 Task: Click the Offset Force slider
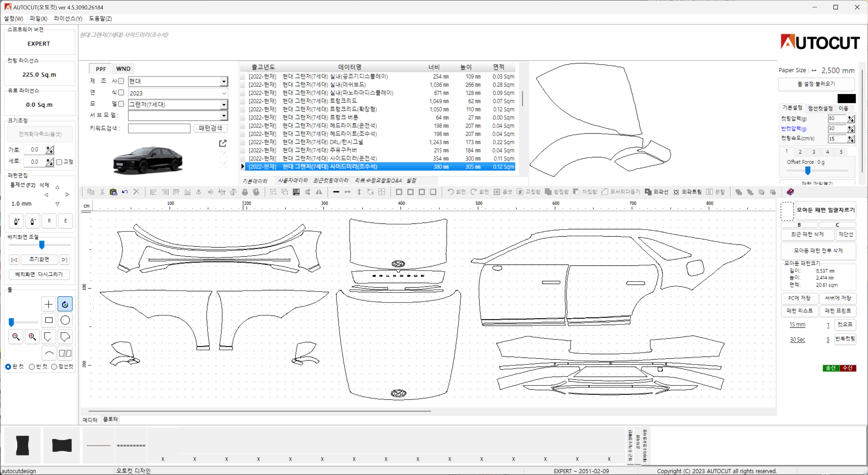tap(817, 171)
